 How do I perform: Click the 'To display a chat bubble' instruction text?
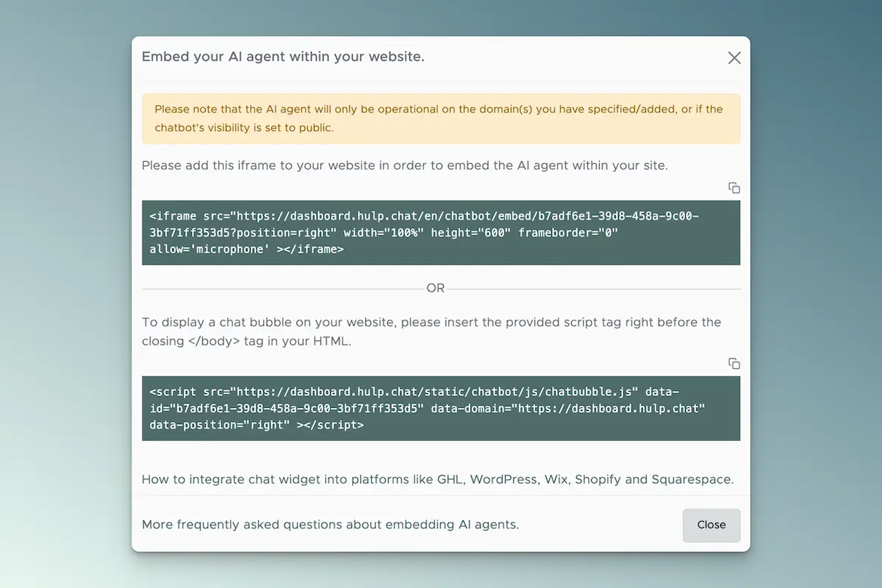click(x=431, y=331)
